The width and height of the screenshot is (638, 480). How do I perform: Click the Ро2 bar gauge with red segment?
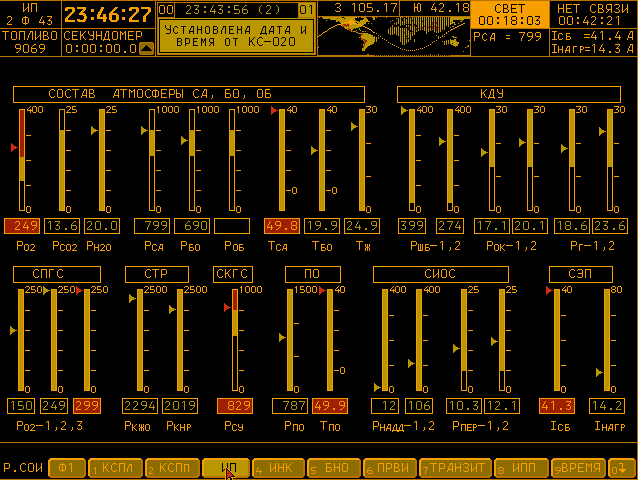[x=22, y=160]
